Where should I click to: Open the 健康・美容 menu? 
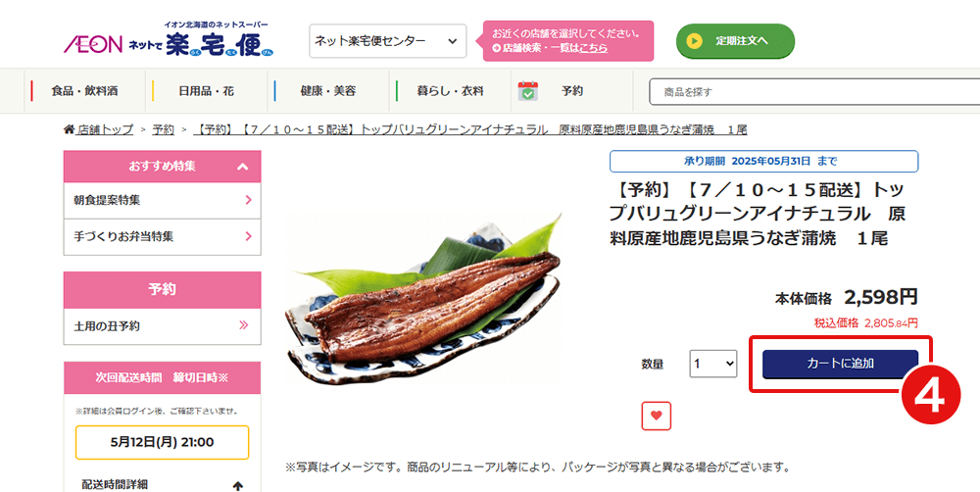point(328,91)
